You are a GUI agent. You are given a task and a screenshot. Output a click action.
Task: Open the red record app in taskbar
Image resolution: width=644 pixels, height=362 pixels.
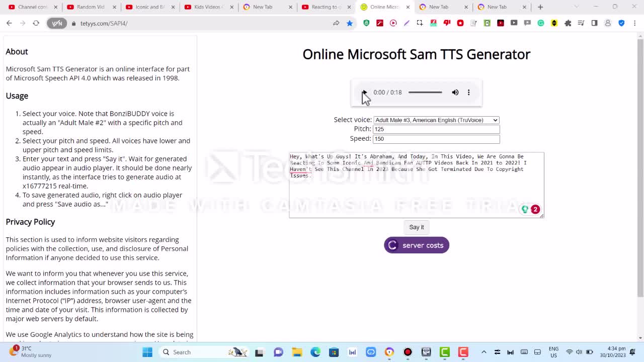pos(408,352)
